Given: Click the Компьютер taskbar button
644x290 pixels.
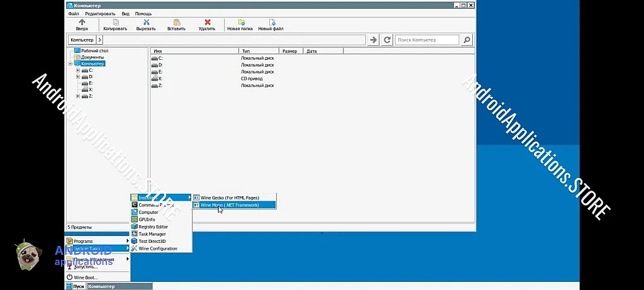Looking at the screenshot, I should 118,286.
